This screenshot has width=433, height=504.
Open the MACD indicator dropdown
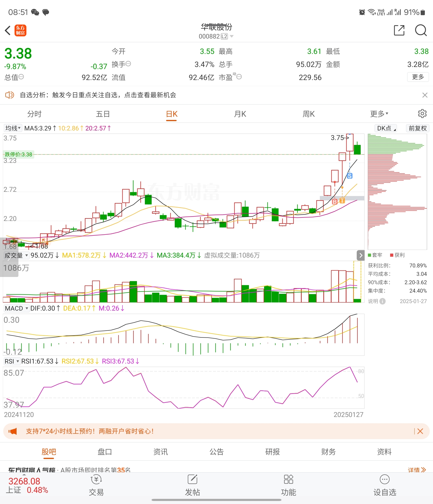point(17,308)
